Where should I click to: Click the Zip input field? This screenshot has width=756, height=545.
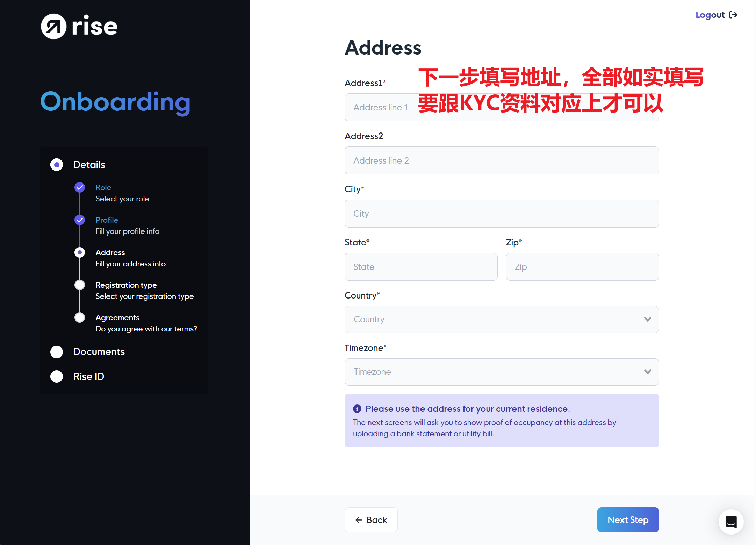[582, 266]
